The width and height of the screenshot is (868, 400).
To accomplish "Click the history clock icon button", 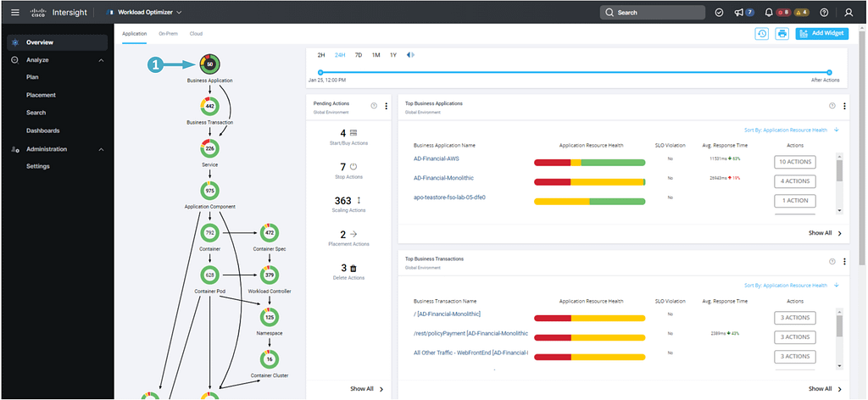I will click(x=762, y=33).
